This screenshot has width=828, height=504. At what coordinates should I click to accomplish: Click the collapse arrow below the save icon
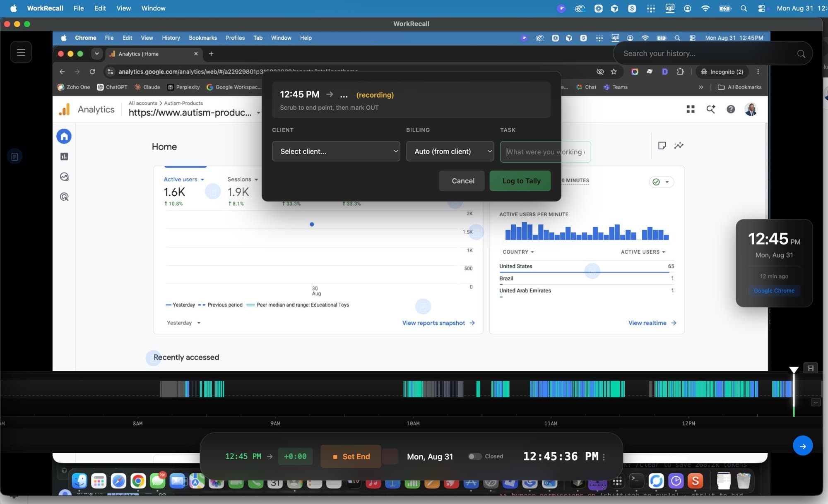tap(816, 403)
